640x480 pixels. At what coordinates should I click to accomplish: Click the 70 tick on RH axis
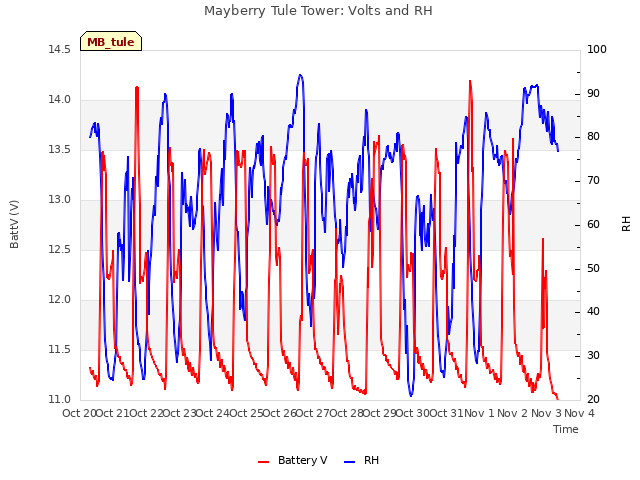pyautogui.click(x=593, y=181)
